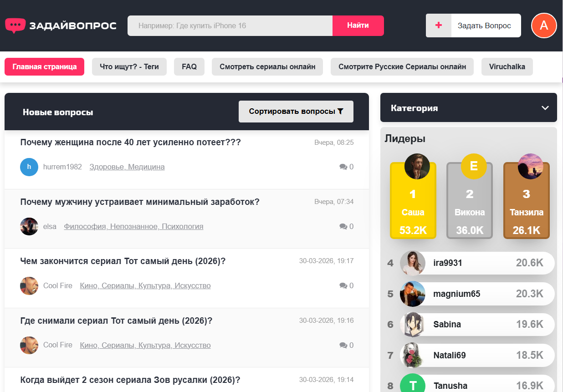This screenshot has height=392, width=563.
Task: Click leader name Sabina
Action: (x=447, y=325)
